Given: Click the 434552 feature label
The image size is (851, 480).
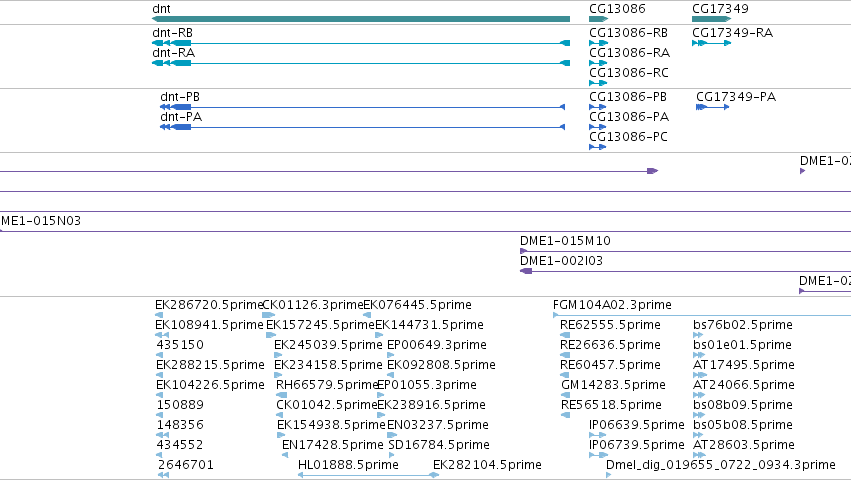Looking at the screenshot, I should click(x=180, y=445).
